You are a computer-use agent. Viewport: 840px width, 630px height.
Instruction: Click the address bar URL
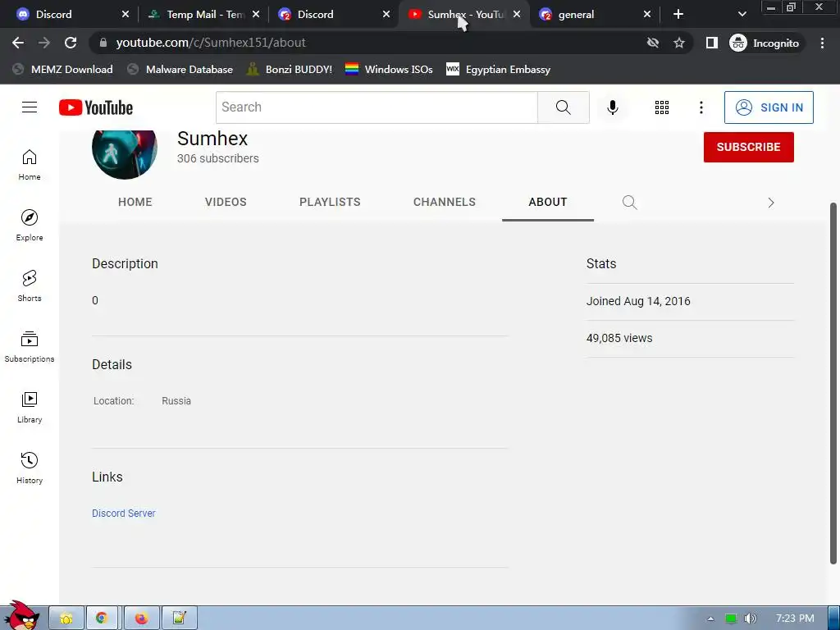(211, 43)
